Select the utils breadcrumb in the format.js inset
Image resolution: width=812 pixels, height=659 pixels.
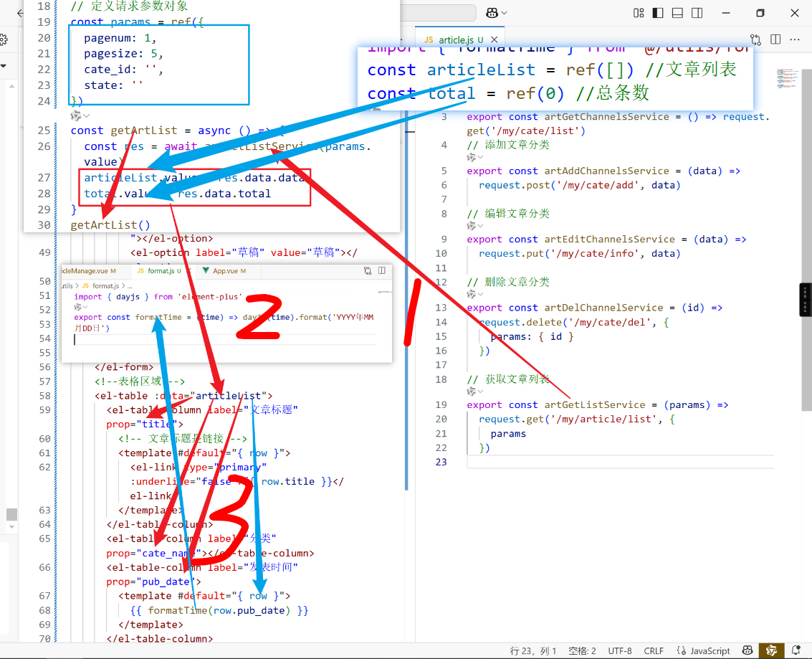pos(67,286)
